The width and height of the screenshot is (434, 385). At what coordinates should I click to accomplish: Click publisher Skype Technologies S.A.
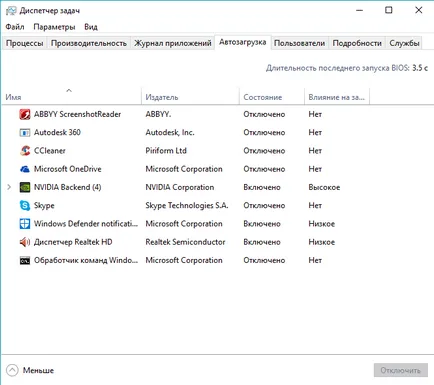coord(187,206)
